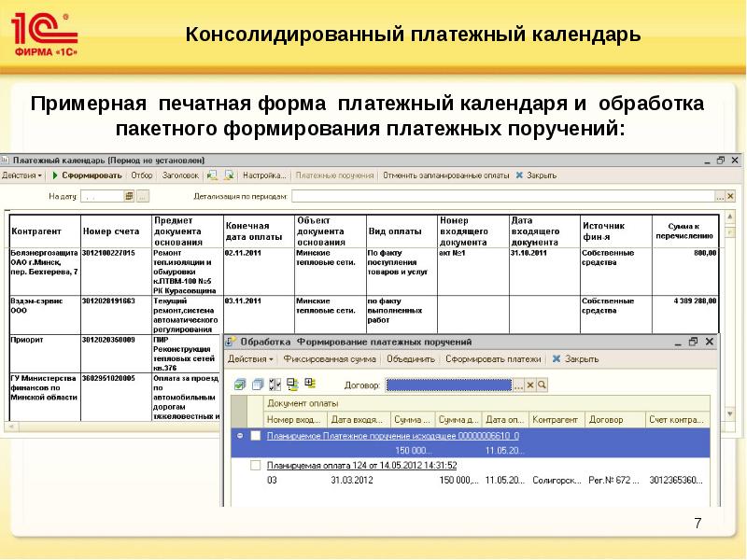Open the Отбор filter menu item
Image resolution: width=747 pixels, height=560 pixels.
(x=142, y=175)
